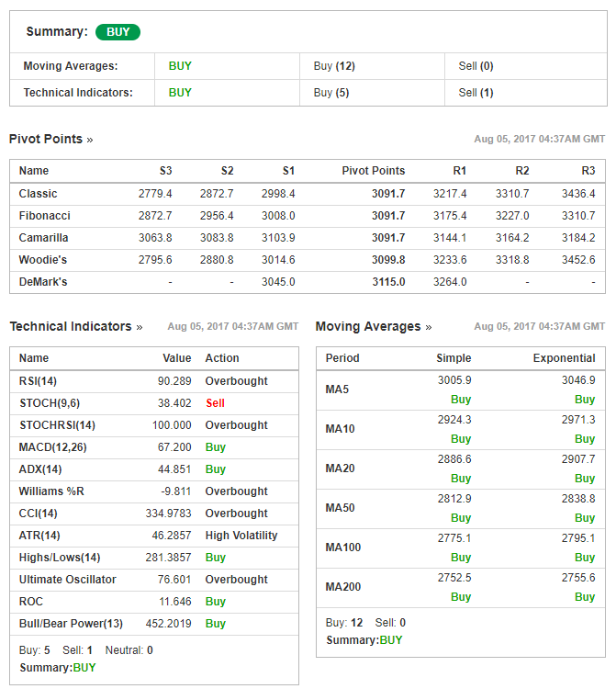Open the Technical Indicators section link
Viewport: 616px width, 700px height.
[x=76, y=326]
